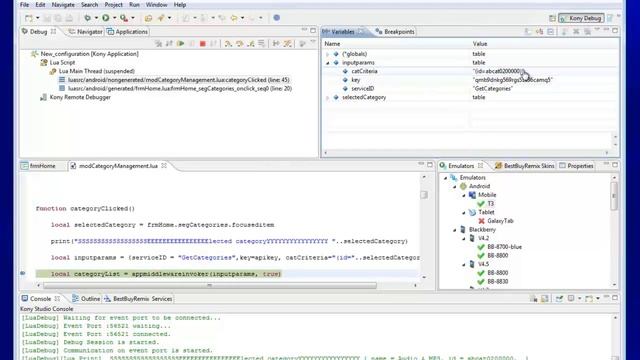The height and width of the screenshot is (360, 640).
Task: Click the Debug launch toolbar icon
Action: tap(87, 18)
